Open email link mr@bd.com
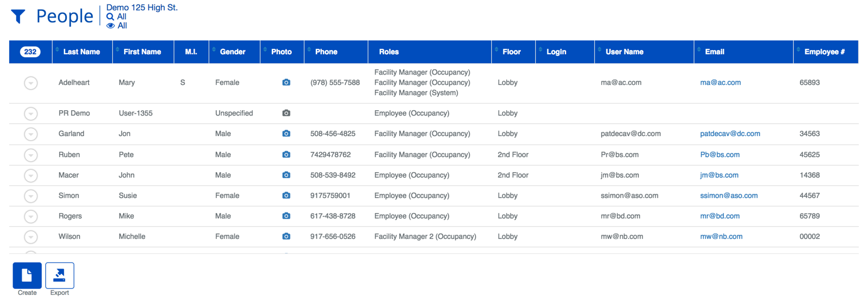This screenshot has height=301, width=868. 720,216
